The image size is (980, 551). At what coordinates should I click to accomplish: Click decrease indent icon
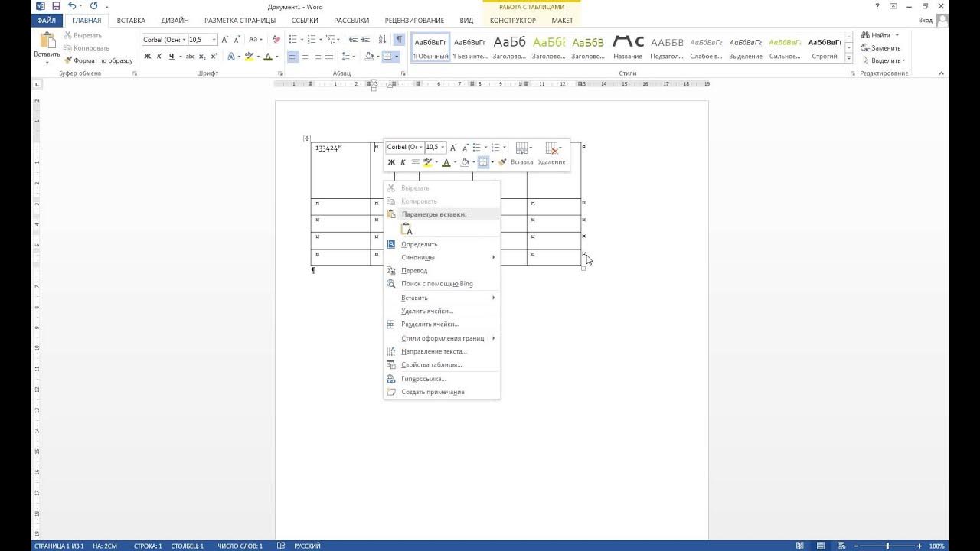[353, 40]
